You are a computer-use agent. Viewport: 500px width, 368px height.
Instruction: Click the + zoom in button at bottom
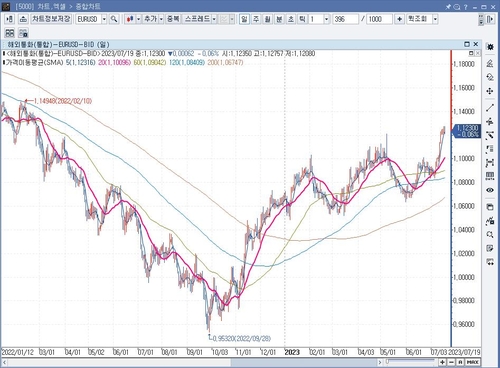pos(442,362)
